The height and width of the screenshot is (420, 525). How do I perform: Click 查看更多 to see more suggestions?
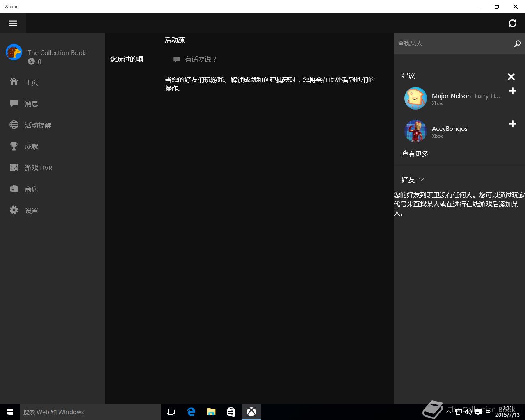[415, 153]
